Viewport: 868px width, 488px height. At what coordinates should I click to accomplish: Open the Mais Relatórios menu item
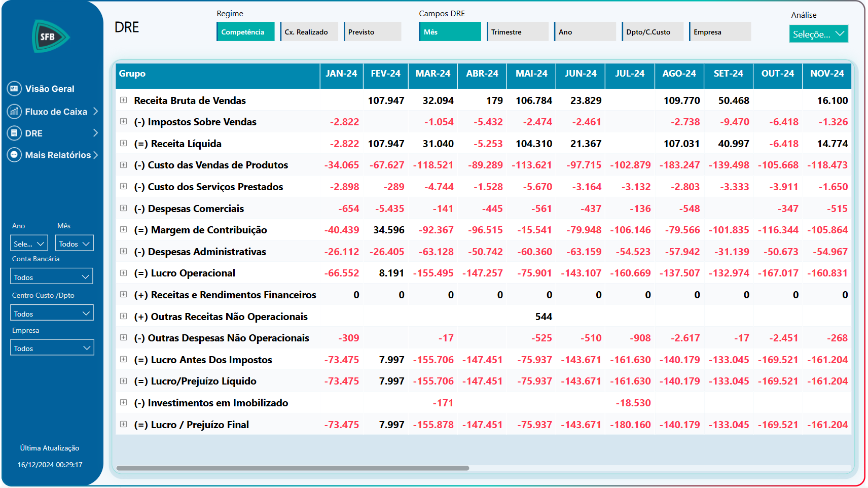(58, 155)
